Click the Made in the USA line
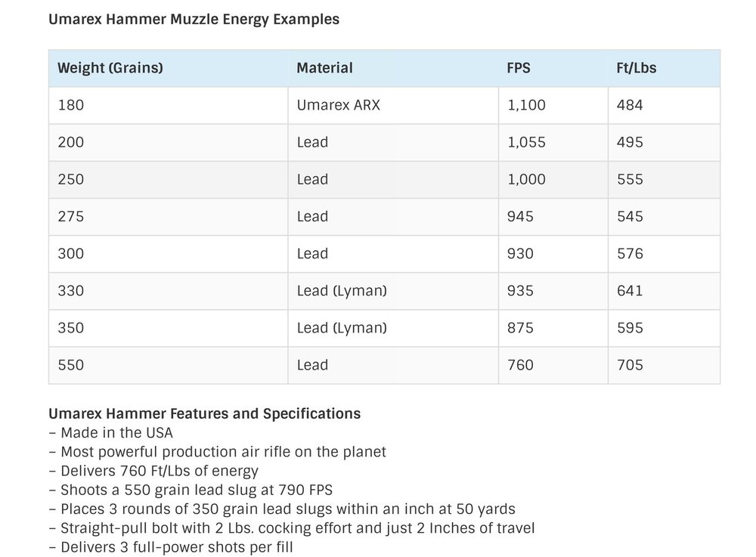Image resolution: width=756 pixels, height=557 pixels. coord(111,433)
